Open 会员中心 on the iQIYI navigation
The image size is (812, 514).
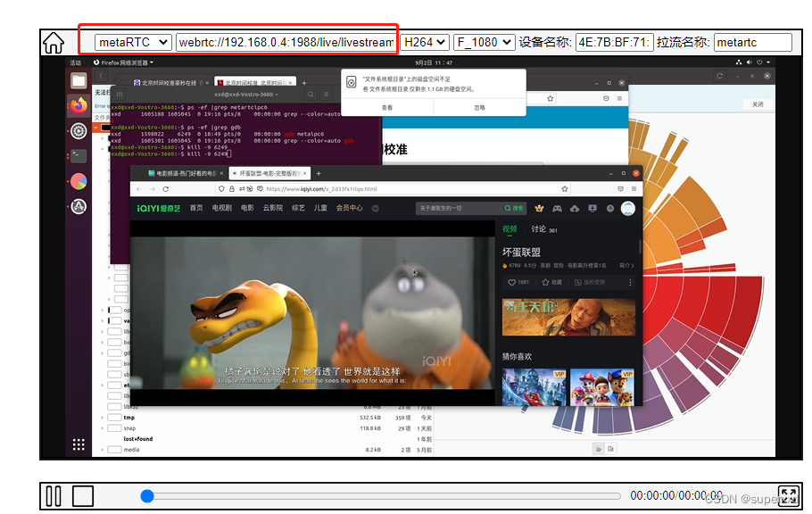350,208
